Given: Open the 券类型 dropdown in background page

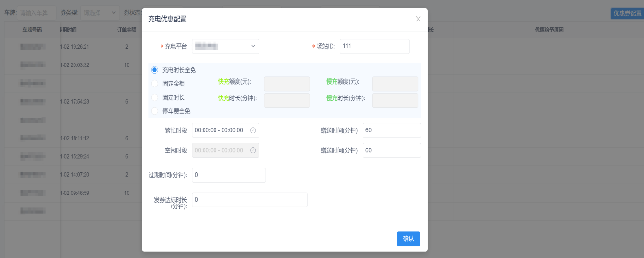Looking at the screenshot, I should (x=100, y=13).
